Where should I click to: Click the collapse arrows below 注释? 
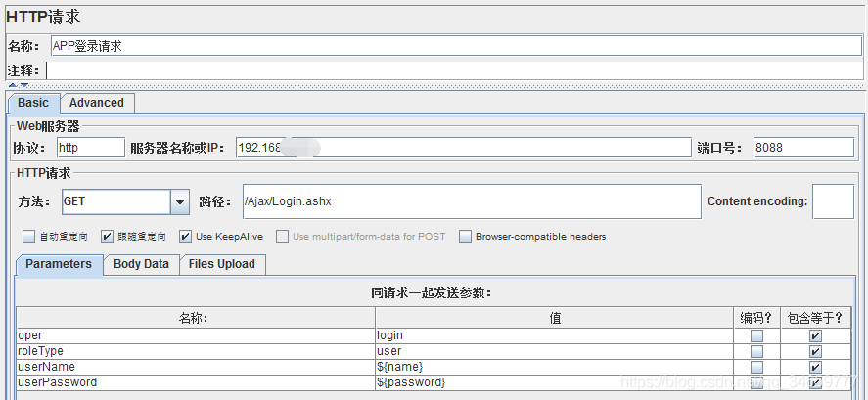point(18,86)
